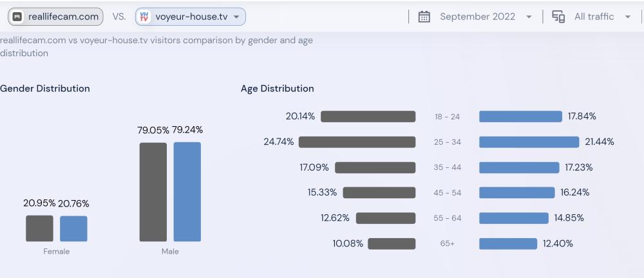Click the voyeur-house.tv favicon icon
The width and height of the screenshot is (644, 278).
pyautogui.click(x=144, y=17)
